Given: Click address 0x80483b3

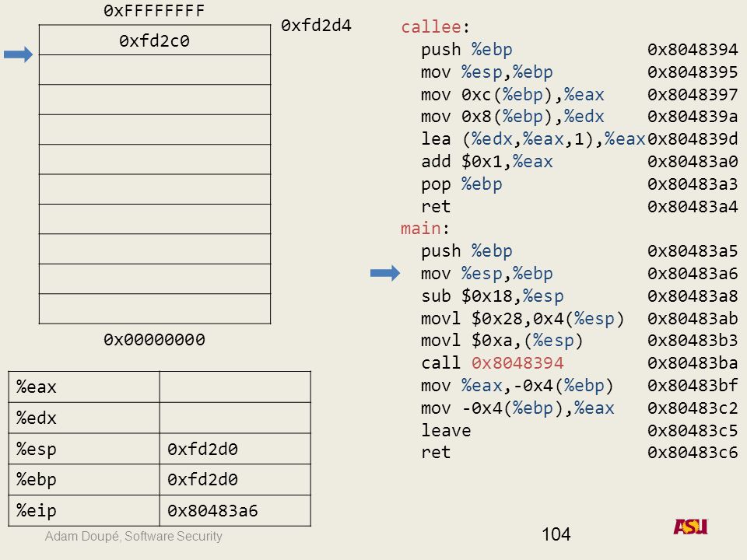Looking at the screenshot, I should click(x=693, y=341).
